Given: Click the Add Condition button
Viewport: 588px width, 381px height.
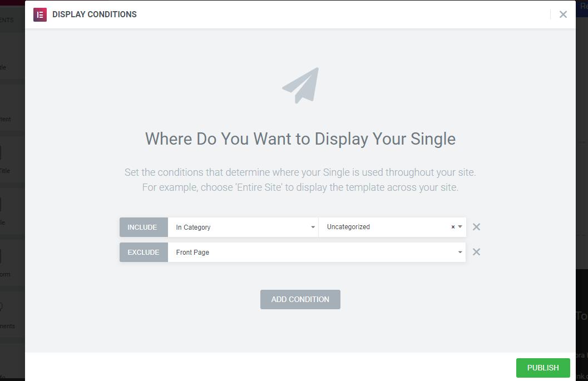Looking at the screenshot, I should tap(300, 300).
